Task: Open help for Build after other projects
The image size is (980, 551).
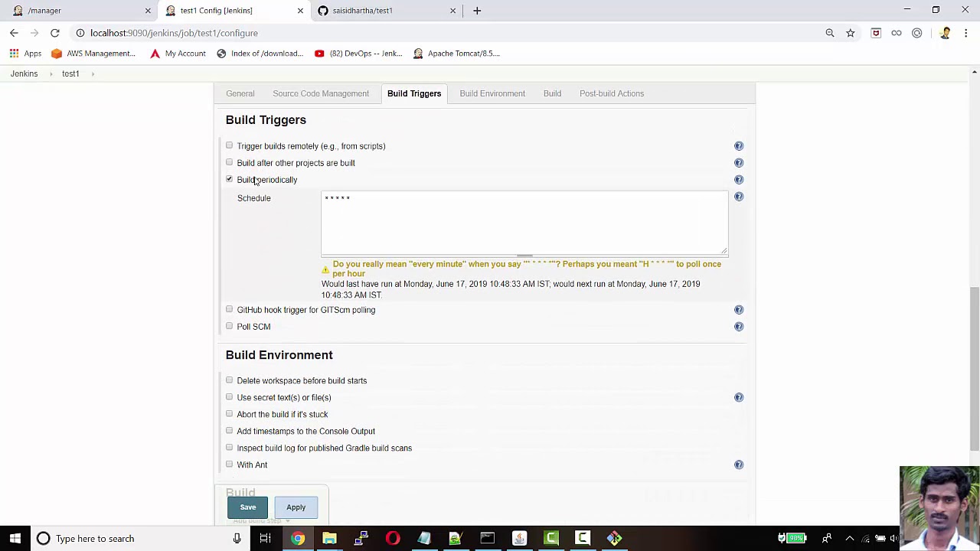Action: pos(739,163)
